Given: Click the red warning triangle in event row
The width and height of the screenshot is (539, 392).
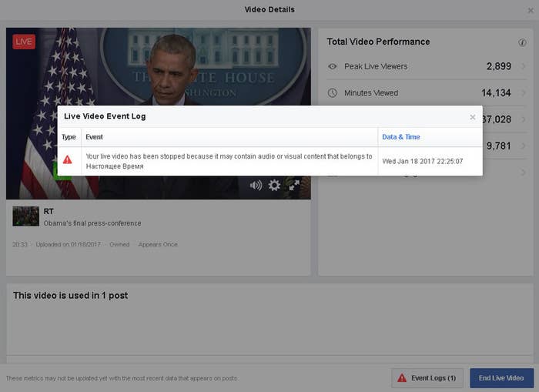Looking at the screenshot, I should pyautogui.click(x=68, y=160).
